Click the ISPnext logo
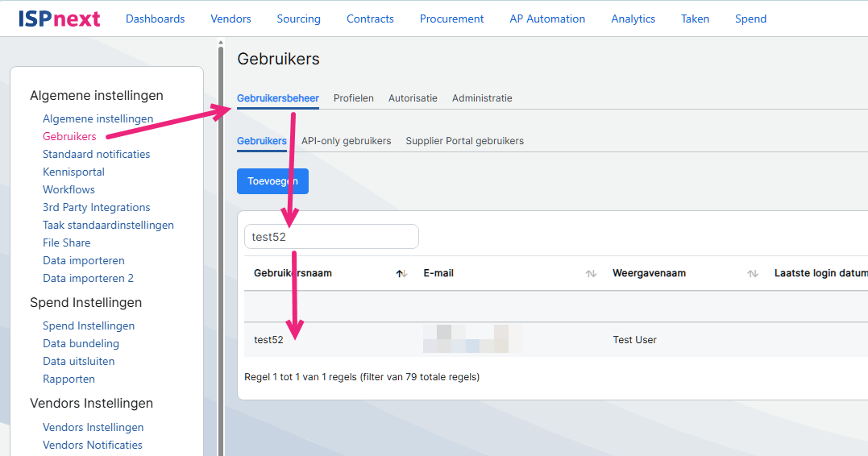This screenshot has width=868, height=456. 60,19
